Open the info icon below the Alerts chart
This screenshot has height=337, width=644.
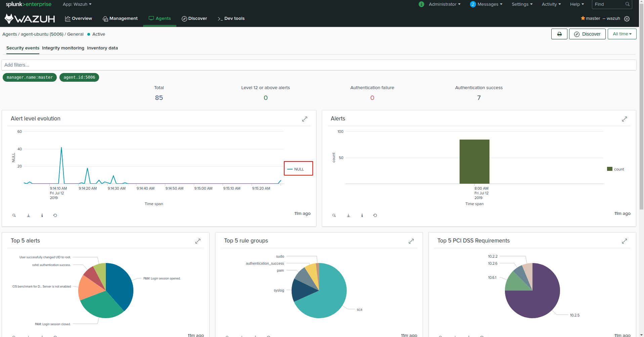(362, 215)
